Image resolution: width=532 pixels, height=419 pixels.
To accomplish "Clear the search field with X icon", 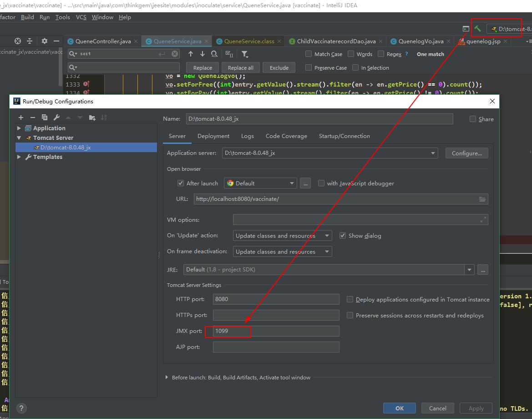I will click(175, 54).
